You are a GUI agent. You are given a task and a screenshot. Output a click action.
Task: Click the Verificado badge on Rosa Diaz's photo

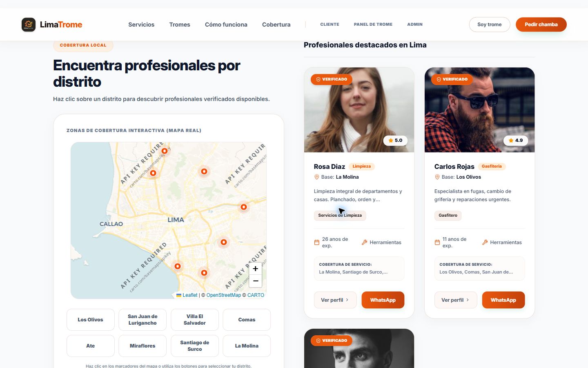[331, 79]
